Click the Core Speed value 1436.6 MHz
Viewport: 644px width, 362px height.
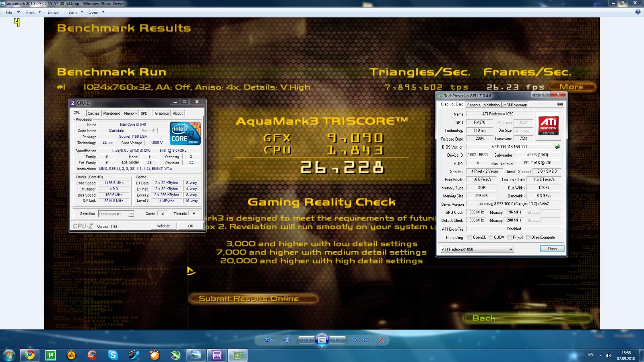pyautogui.click(x=114, y=183)
